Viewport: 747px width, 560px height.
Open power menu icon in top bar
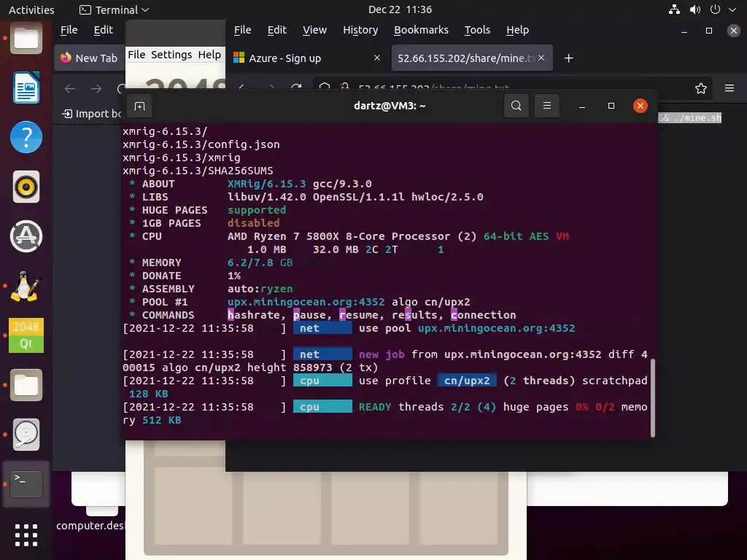pos(715,9)
